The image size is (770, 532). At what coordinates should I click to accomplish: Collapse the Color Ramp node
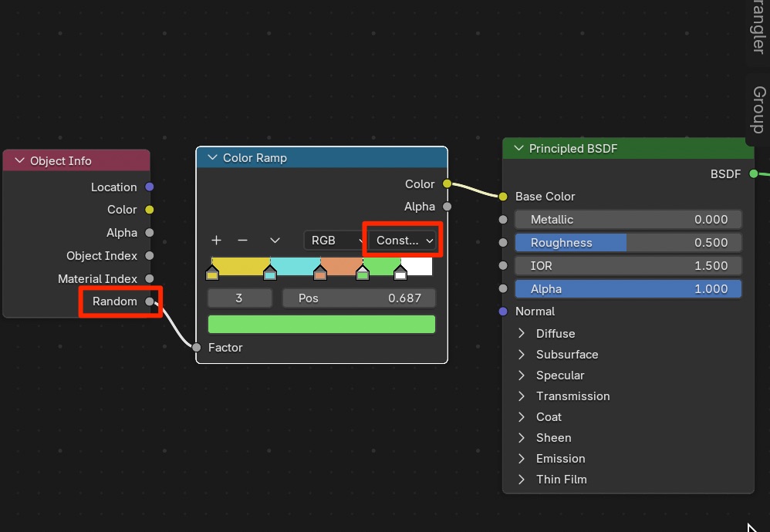click(x=212, y=158)
